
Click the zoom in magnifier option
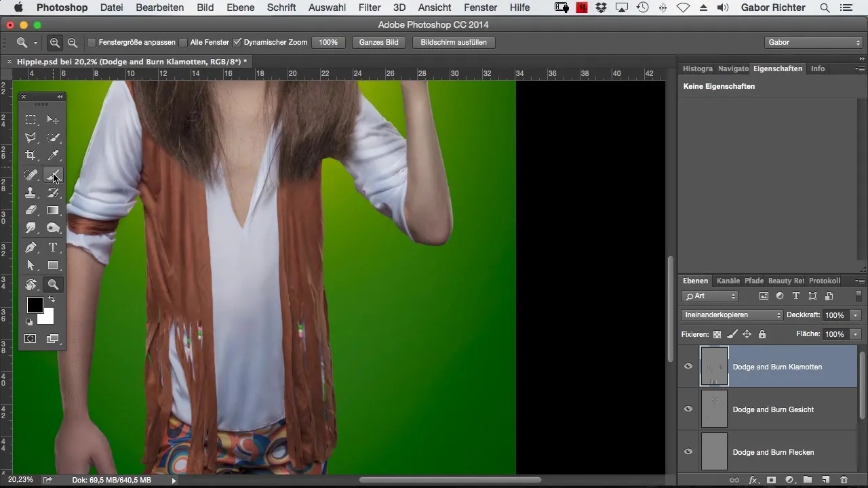55,42
